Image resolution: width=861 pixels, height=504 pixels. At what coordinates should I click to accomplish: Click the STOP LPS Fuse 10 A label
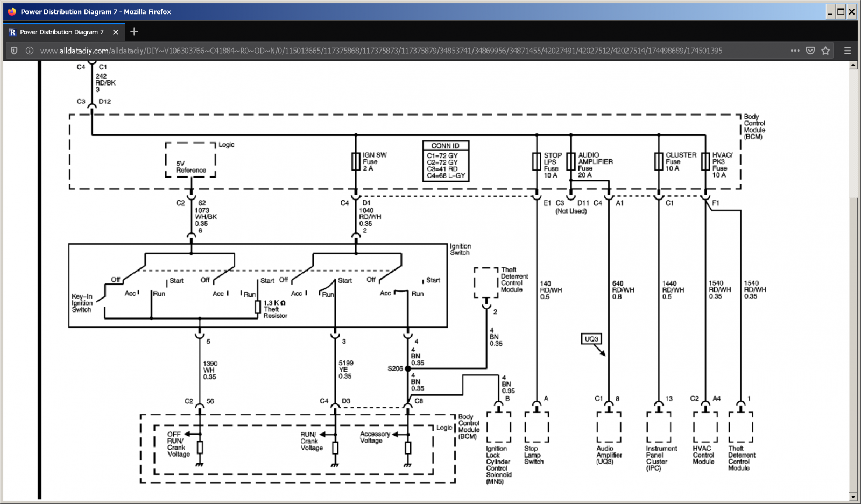coord(552,165)
